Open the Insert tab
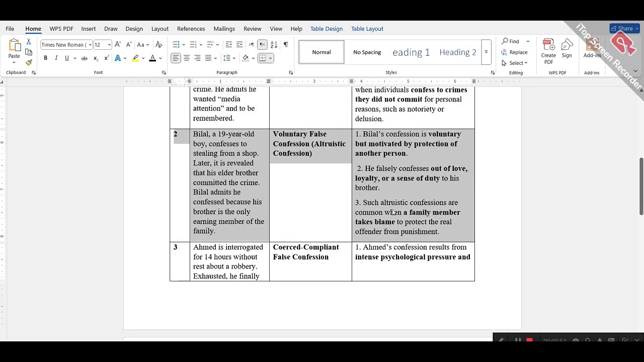This screenshot has width=644, height=362. coord(89,29)
